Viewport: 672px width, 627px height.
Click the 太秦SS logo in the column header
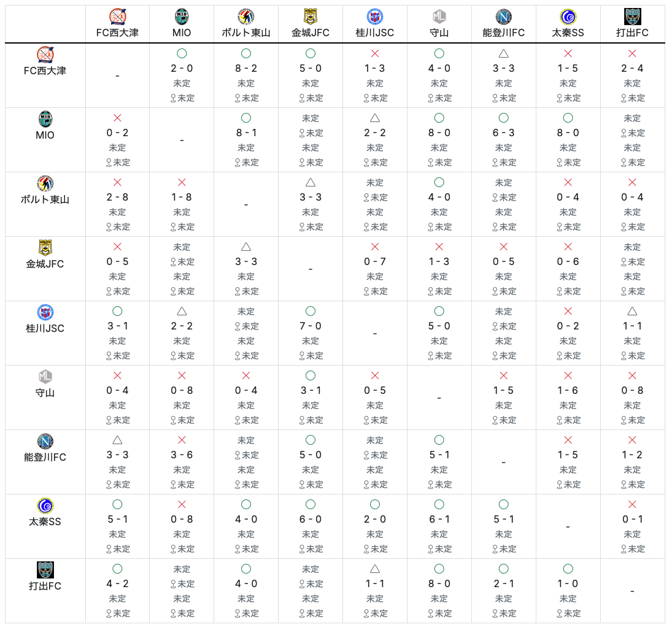568,17
